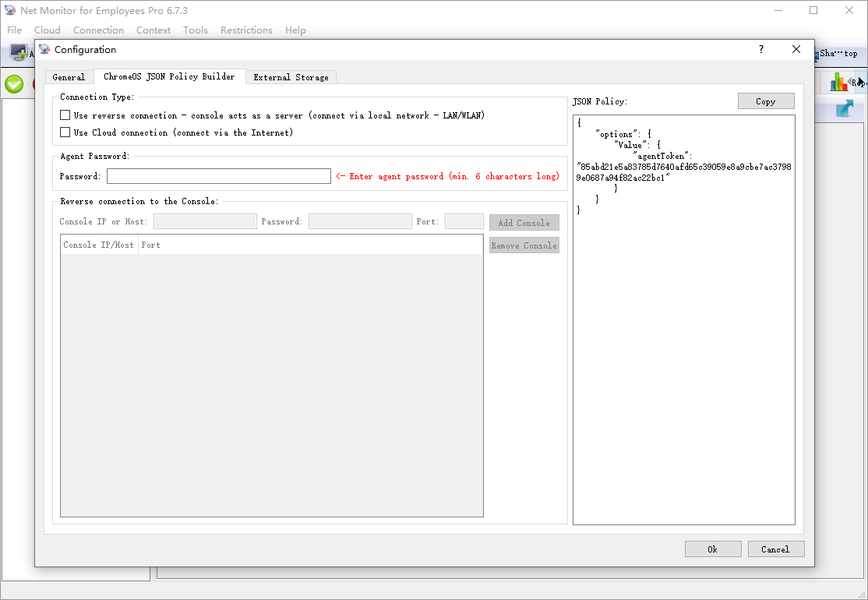Click the Configuration dialog title icon
Image resolution: width=868 pixels, height=600 pixels.
point(45,49)
